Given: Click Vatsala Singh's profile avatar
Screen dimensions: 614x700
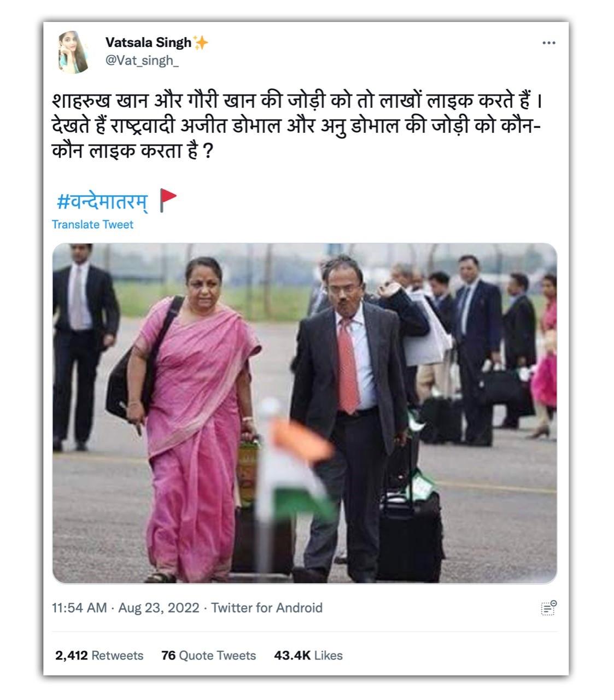Looking at the screenshot, I should (73, 51).
